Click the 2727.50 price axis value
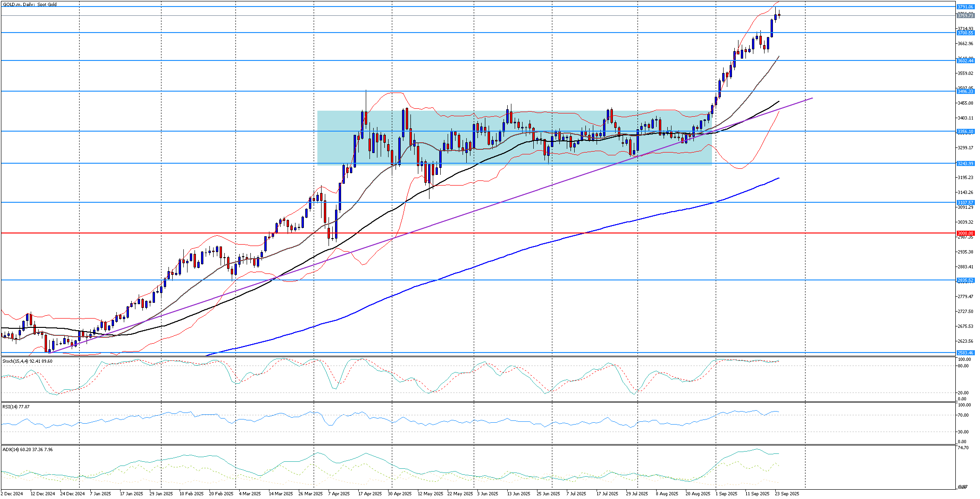 965,312
